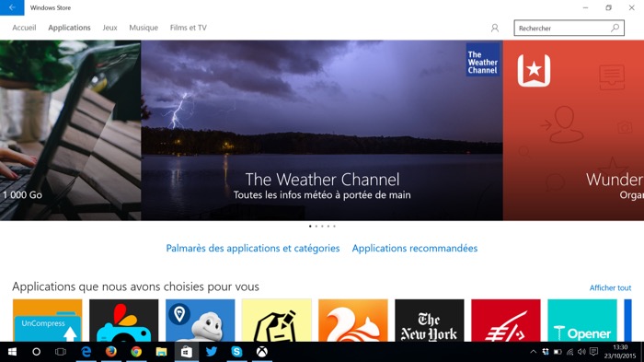Select the last carousel page dot
Viewport: 644px width, 362px height.
334,227
